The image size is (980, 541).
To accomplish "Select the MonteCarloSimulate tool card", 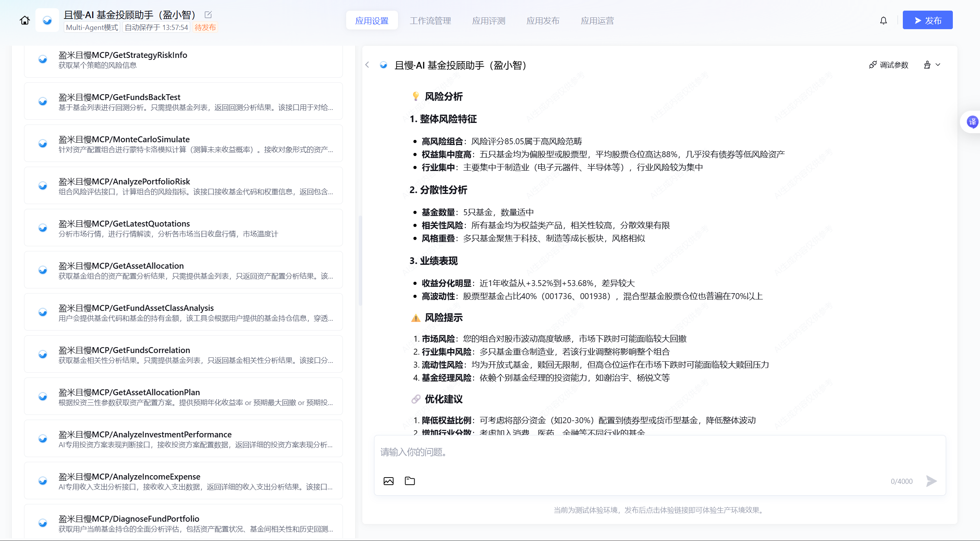I will click(x=183, y=144).
